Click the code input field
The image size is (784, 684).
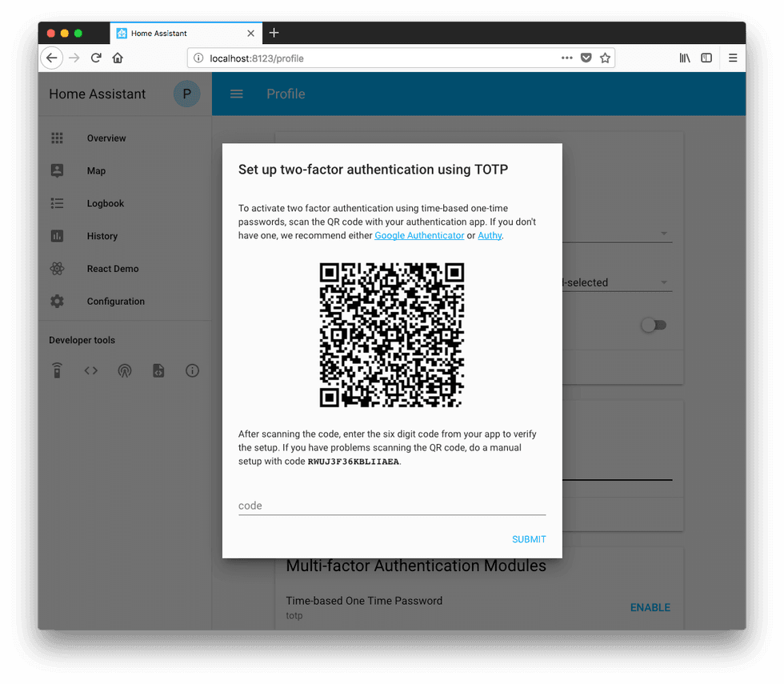(392, 505)
